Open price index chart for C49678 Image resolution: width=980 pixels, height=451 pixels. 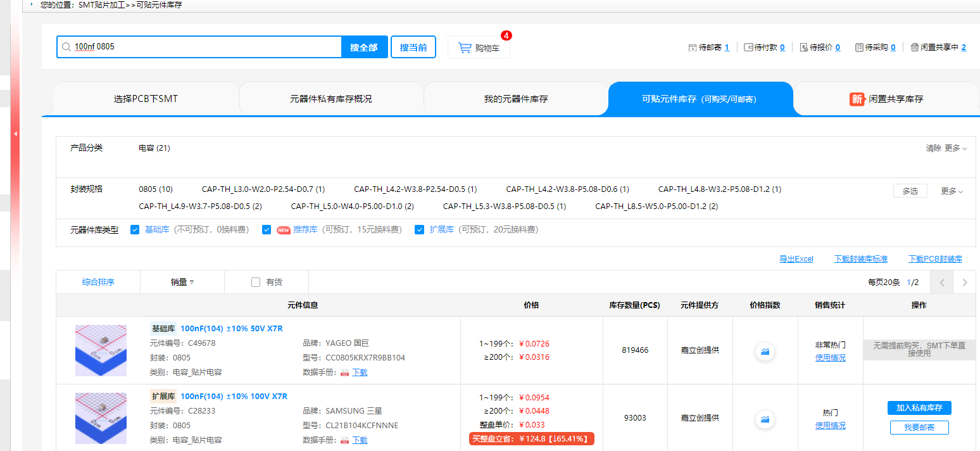point(765,351)
